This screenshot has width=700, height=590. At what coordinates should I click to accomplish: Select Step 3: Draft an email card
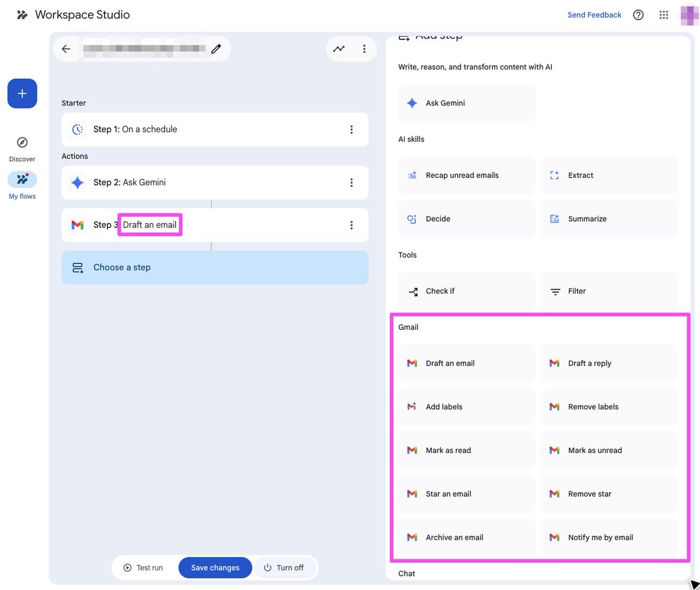215,225
